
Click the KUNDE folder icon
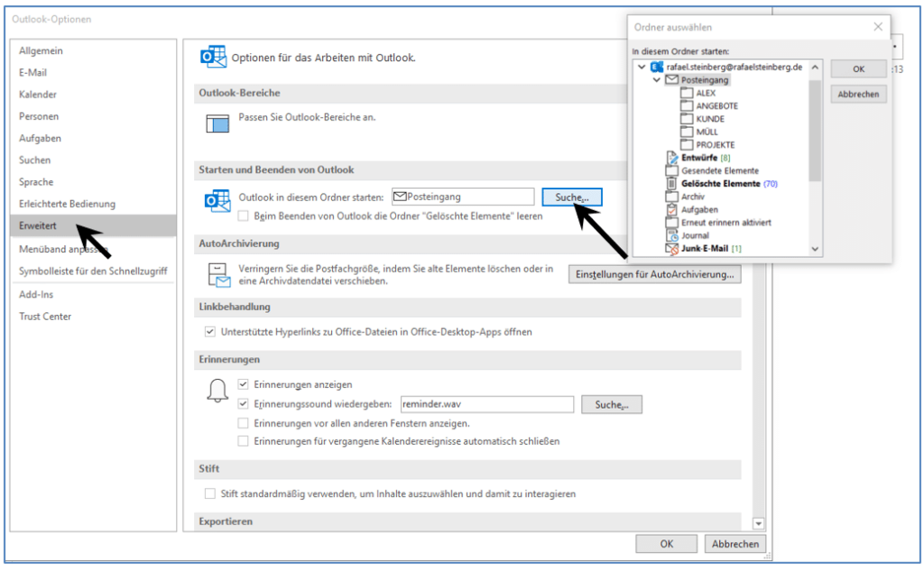(x=687, y=119)
